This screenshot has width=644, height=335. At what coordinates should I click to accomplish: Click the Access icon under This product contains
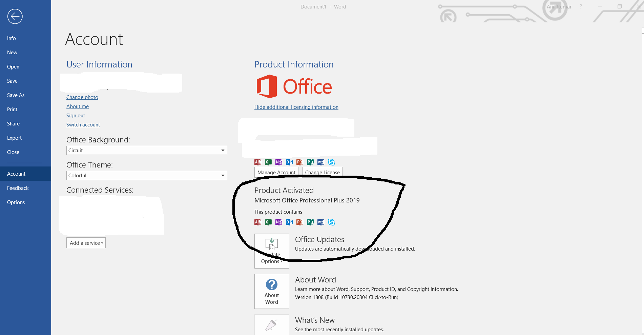(x=258, y=222)
